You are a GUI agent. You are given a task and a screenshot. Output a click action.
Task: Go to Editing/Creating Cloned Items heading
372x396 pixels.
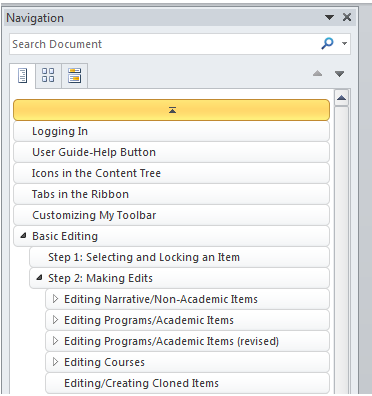coord(187,383)
